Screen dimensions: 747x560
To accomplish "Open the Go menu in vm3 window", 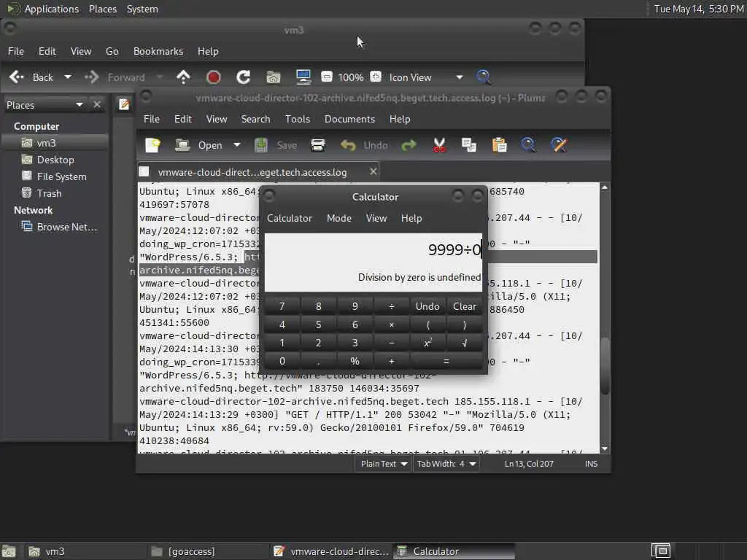I will (112, 52).
